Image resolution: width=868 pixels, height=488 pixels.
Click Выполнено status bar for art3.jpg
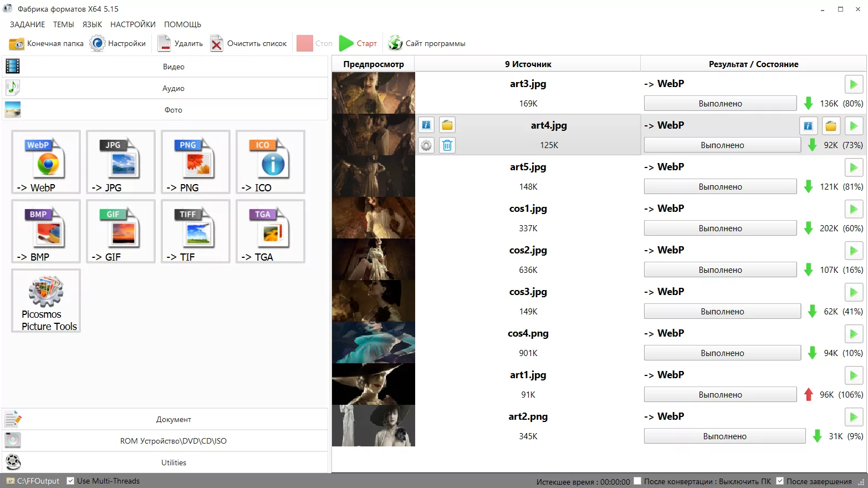(x=720, y=103)
